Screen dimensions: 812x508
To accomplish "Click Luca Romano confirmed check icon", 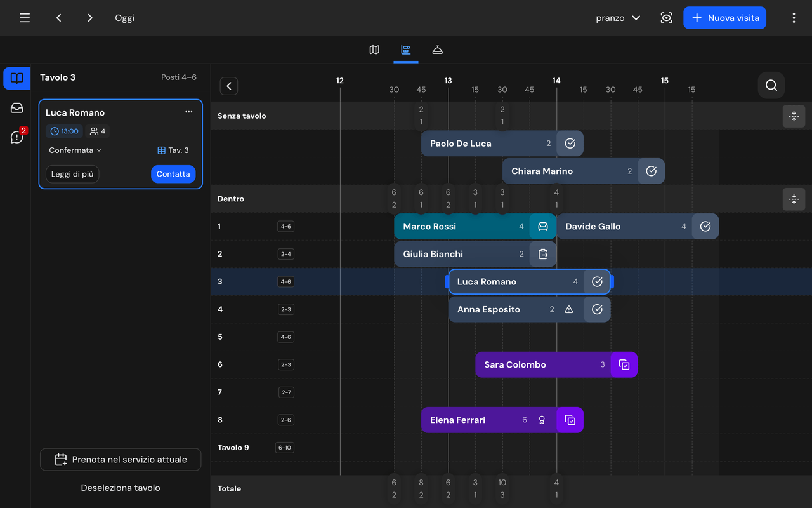I will click(597, 281).
